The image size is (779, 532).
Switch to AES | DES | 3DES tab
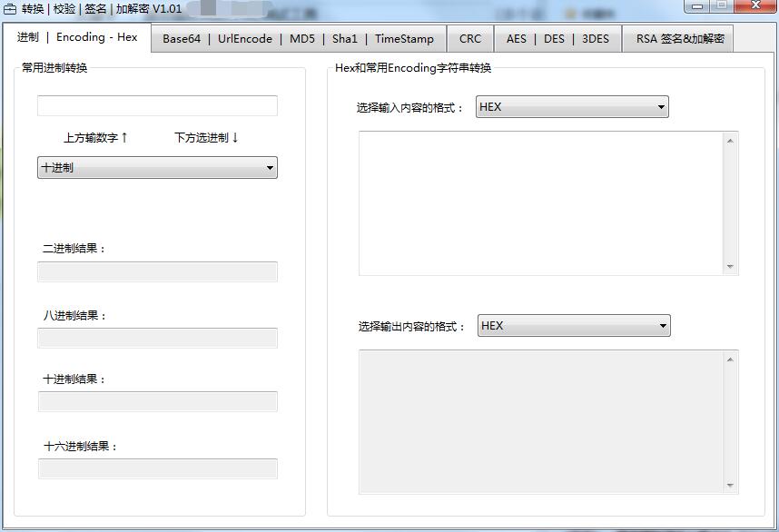(x=557, y=39)
